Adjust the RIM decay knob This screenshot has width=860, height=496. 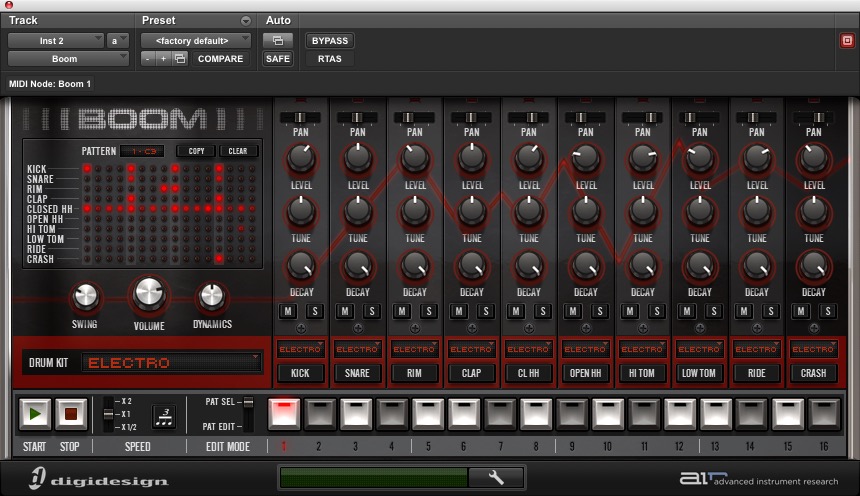tap(415, 266)
